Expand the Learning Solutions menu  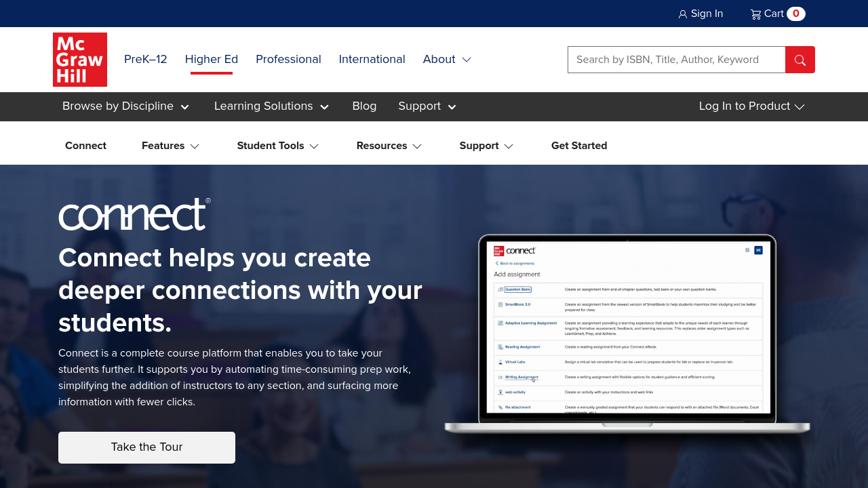(271, 106)
